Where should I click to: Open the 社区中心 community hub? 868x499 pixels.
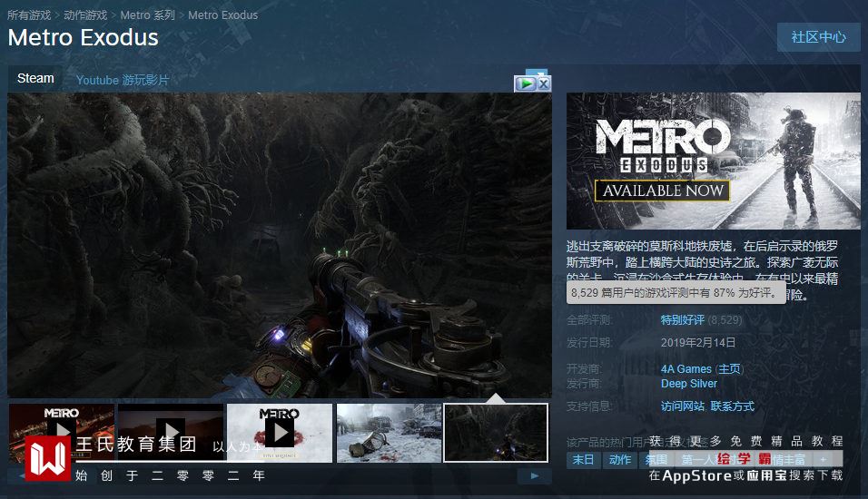(x=818, y=37)
